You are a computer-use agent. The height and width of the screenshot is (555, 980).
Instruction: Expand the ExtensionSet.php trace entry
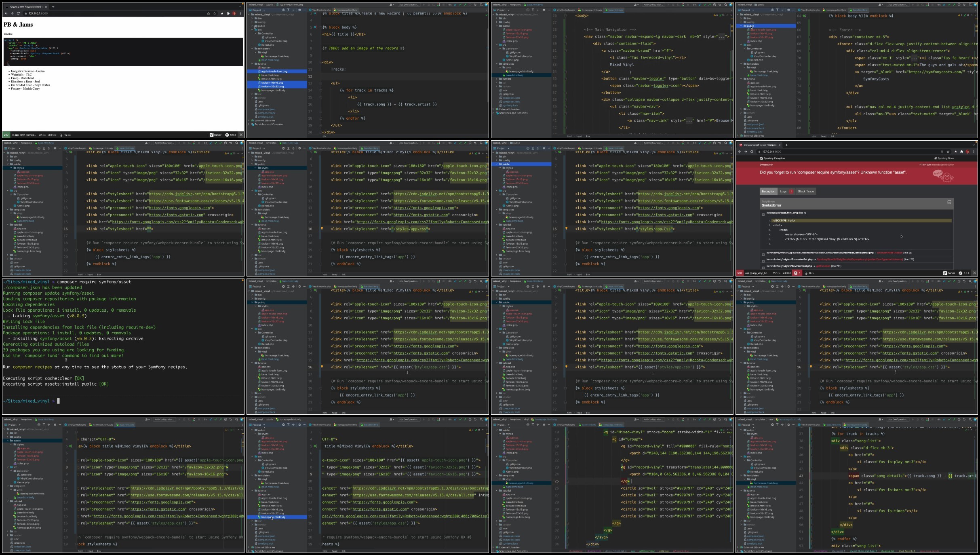763,261
